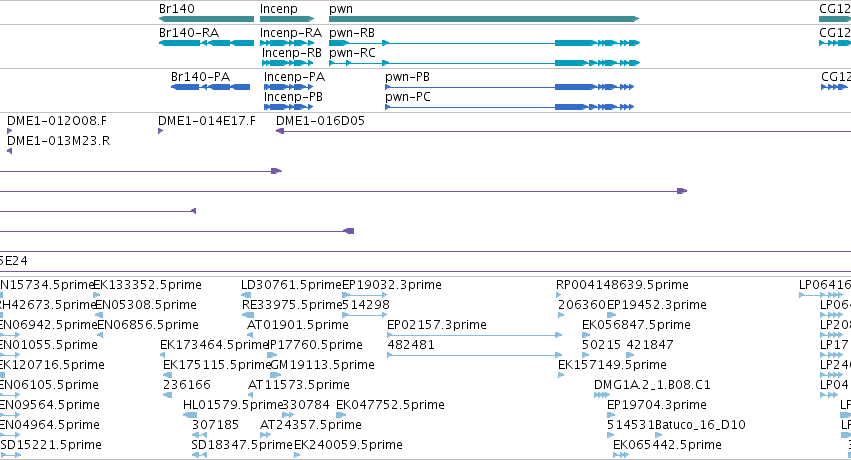Click the AT01901.5prime EST label
Screen dimensions: 851x460
point(297,325)
